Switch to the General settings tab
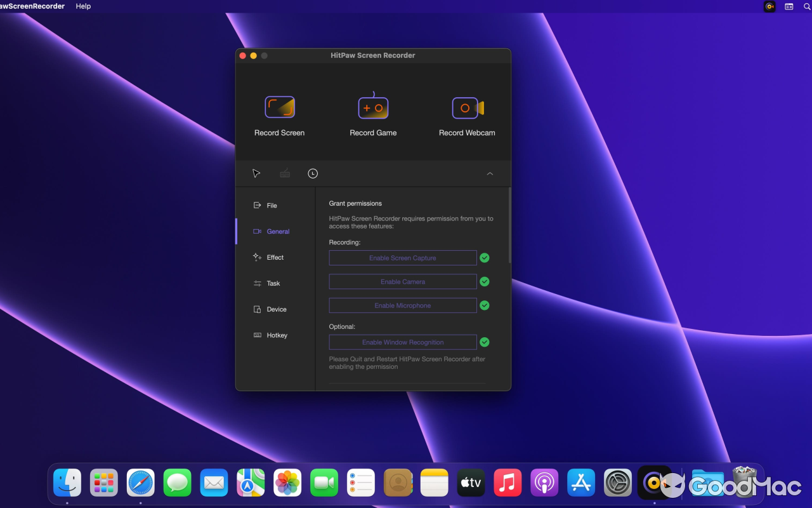 coord(278,231)
